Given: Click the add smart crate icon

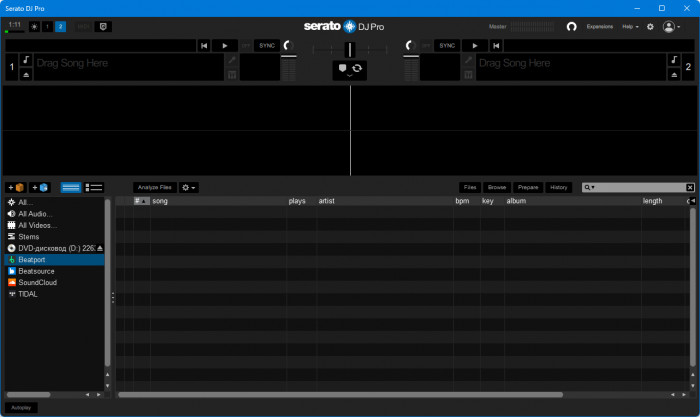Looking at the screenshot, I should click(40, 187).
